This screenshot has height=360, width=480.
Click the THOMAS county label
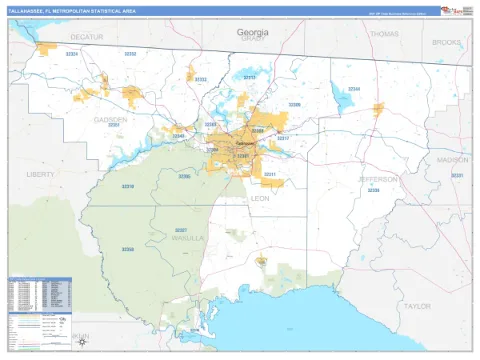(384, 34)
